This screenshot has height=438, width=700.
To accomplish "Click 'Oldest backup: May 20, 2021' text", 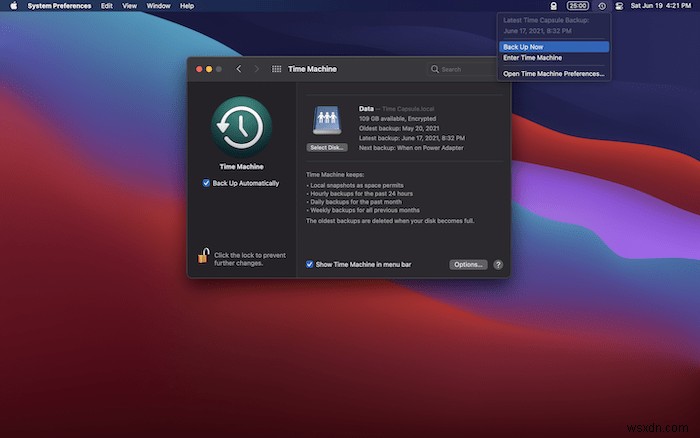I will tap(399, 128).
